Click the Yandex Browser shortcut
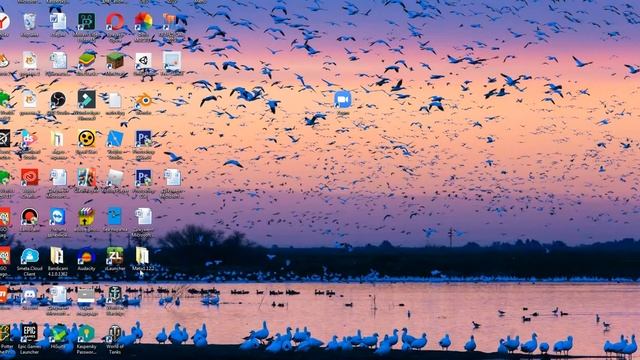Screen dimensions: 640x360 pyautogui.click(x=4, y=22)
